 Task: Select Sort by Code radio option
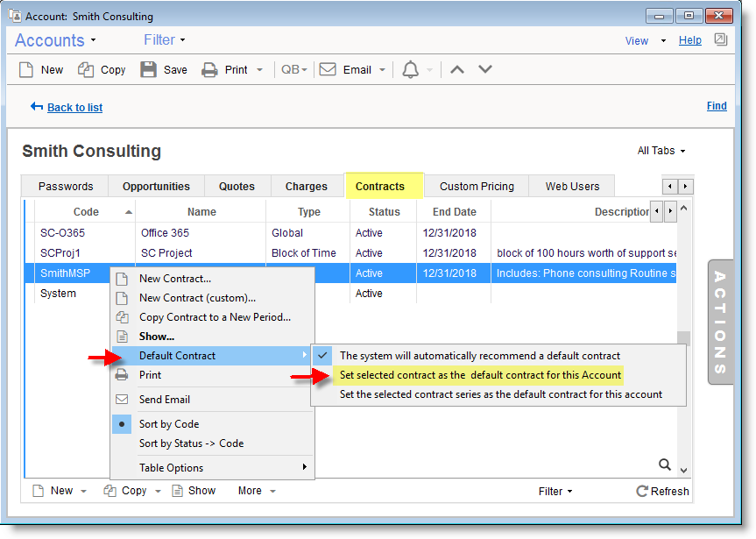tap(168, 424)
